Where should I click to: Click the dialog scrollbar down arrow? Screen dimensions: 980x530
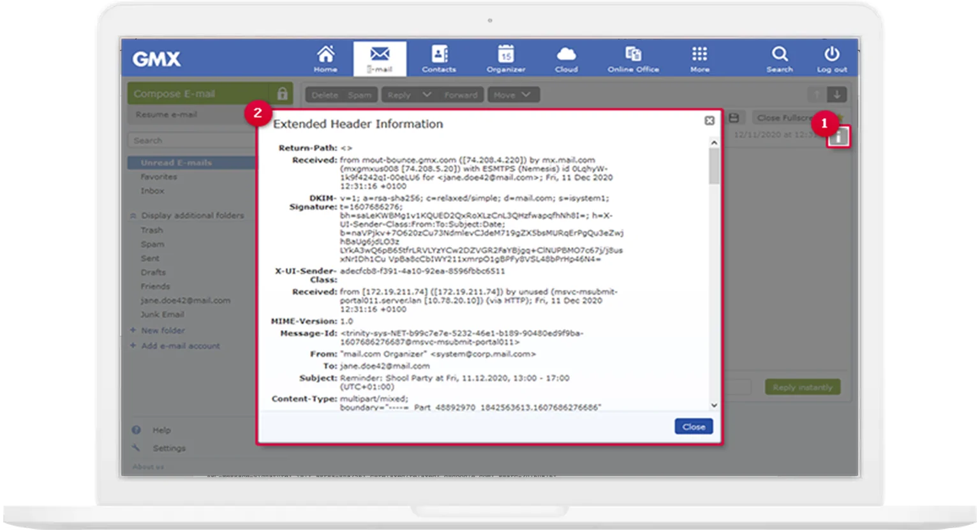coord(714,405)
